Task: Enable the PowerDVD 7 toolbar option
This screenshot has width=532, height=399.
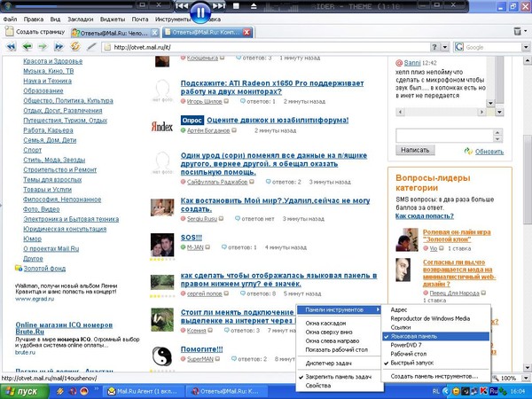Action: (x=435, y=345)
